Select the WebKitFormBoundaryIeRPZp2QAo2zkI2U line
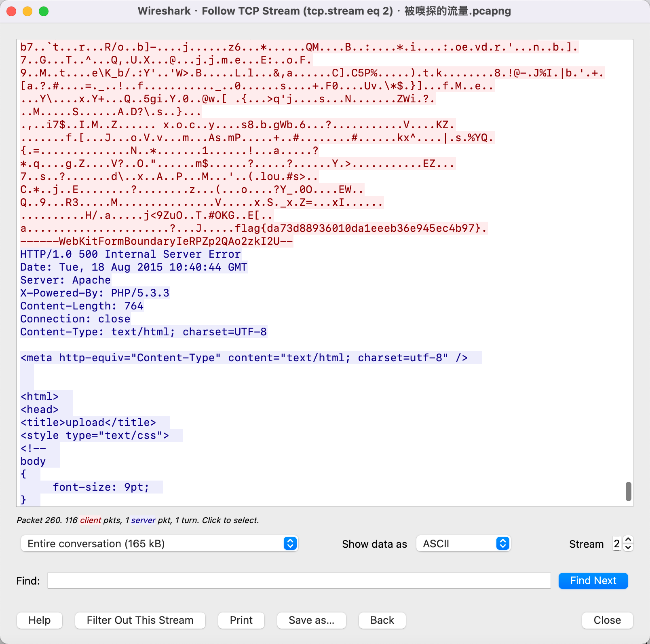 156,241
